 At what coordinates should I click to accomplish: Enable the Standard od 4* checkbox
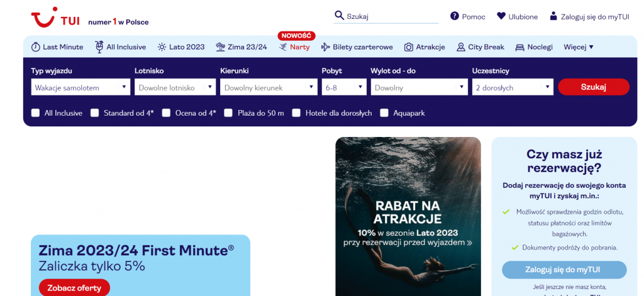tap(95, 113)
